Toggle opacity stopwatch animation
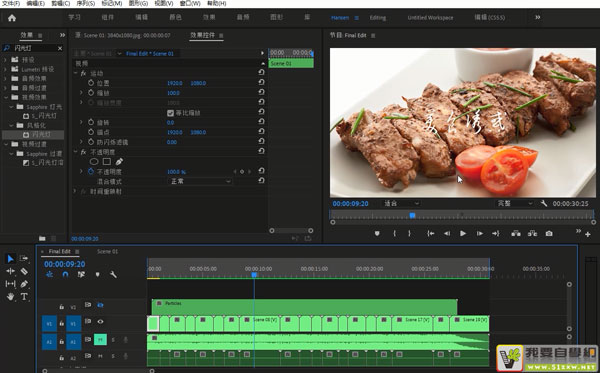The width and height of the screenshot is (600, 373). (91, 171)
